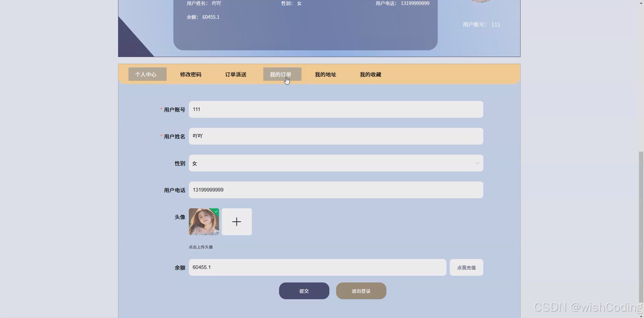Open the 我的订单 tab
This screenshot has height=318, width=644.
281,74
